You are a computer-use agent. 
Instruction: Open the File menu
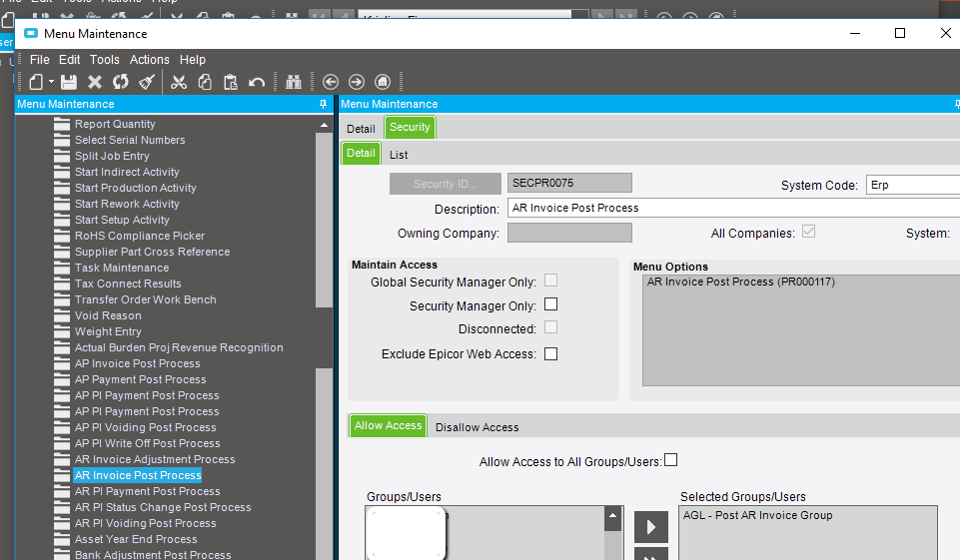(39, 59)
